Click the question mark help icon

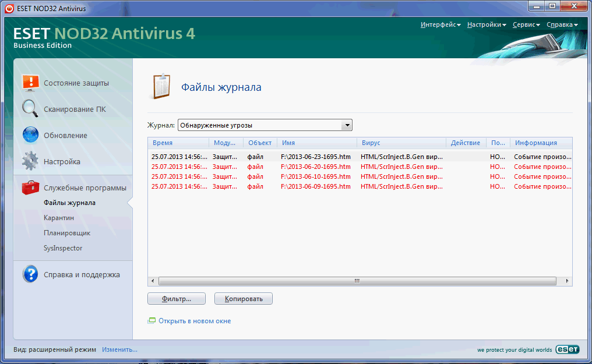30,274
